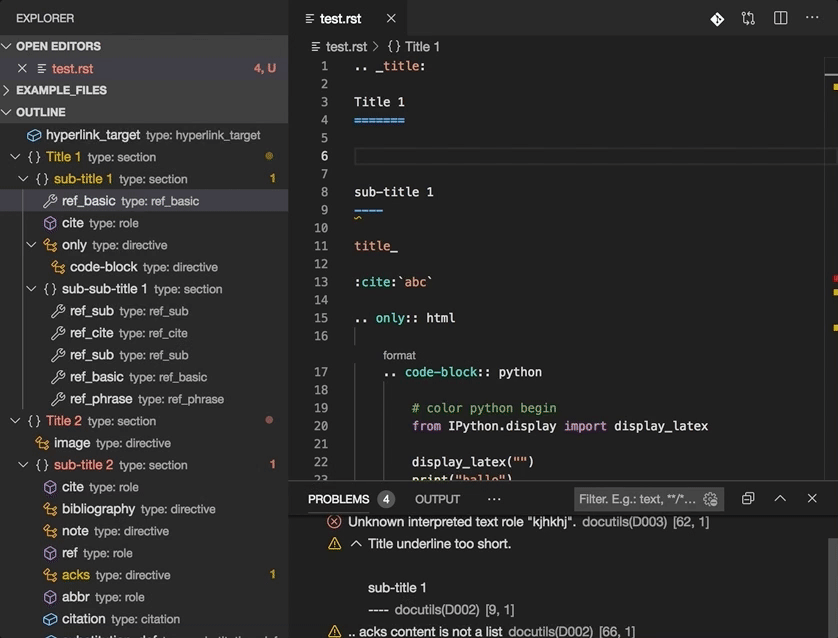
Task: Click the problems count badge 4
Action: pos(386,499)
